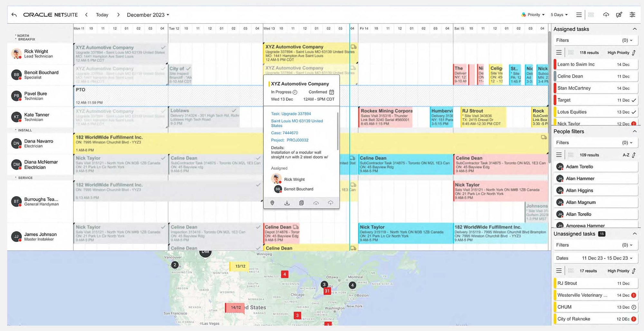Open RJ Strout task on Kate Tanner row
Image resolution: width=644 pixels, height=331 pixels.
point(483,117)
